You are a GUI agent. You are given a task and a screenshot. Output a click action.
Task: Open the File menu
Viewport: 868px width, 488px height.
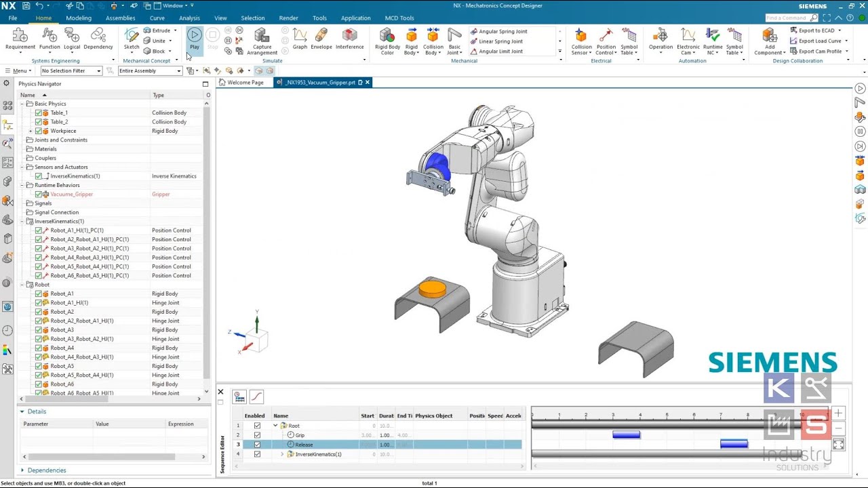coord(13,18)
